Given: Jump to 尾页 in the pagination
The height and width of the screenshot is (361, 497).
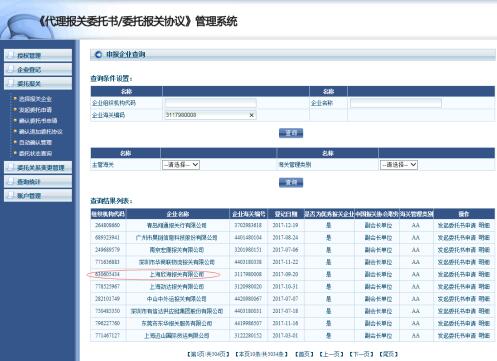Looking at the screenshot, I should [388, 354].
